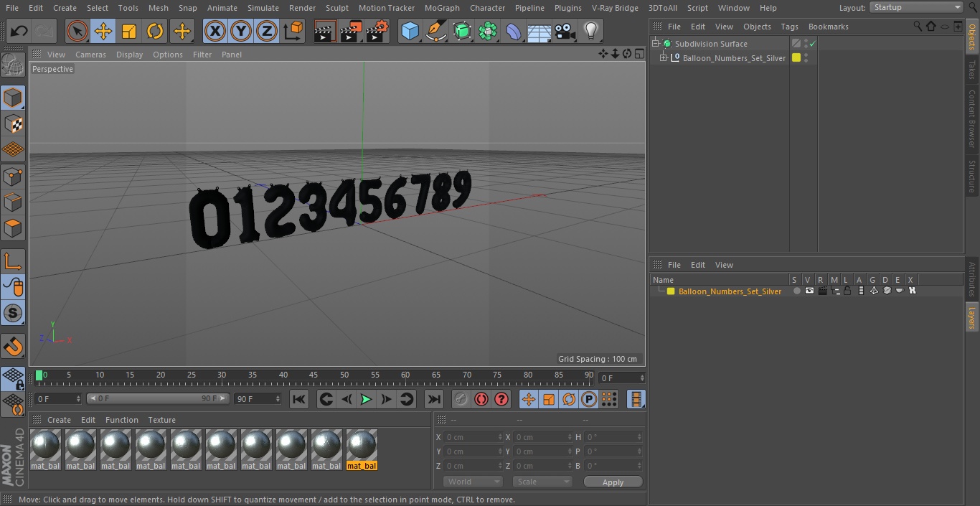980x506 pixels.
Task: Add a Cube primitive object
Action: click(x=410, y=31)
